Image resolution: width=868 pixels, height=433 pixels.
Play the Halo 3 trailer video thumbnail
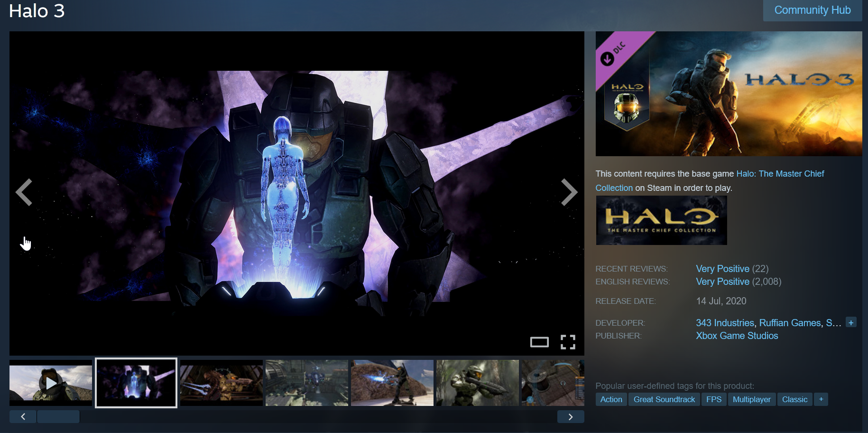click(x=51, y=383)
